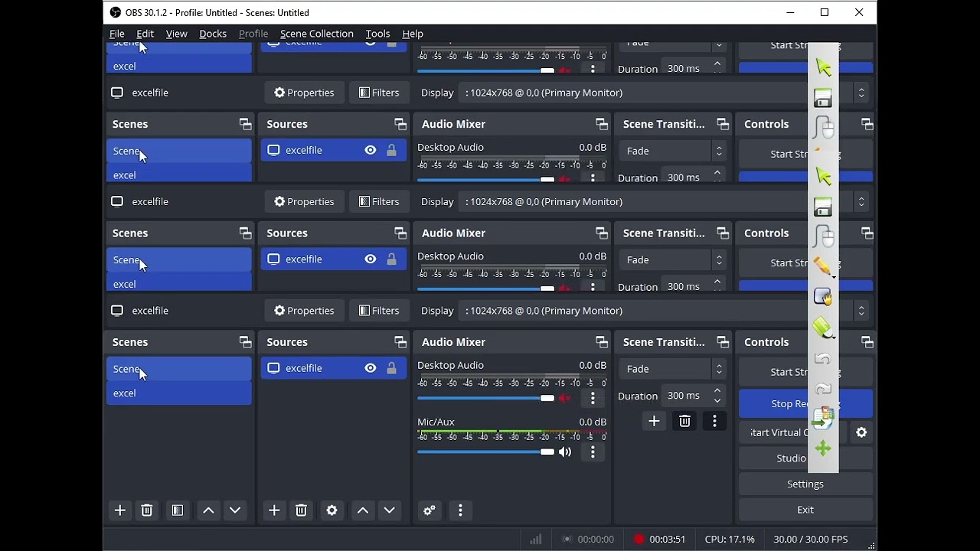
Task: Start the virtual camera
Action: [793, 432]
